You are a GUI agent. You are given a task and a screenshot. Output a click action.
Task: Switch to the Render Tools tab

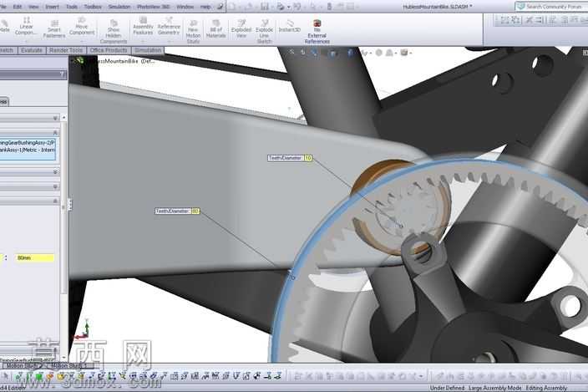click(x=66, y=50)
